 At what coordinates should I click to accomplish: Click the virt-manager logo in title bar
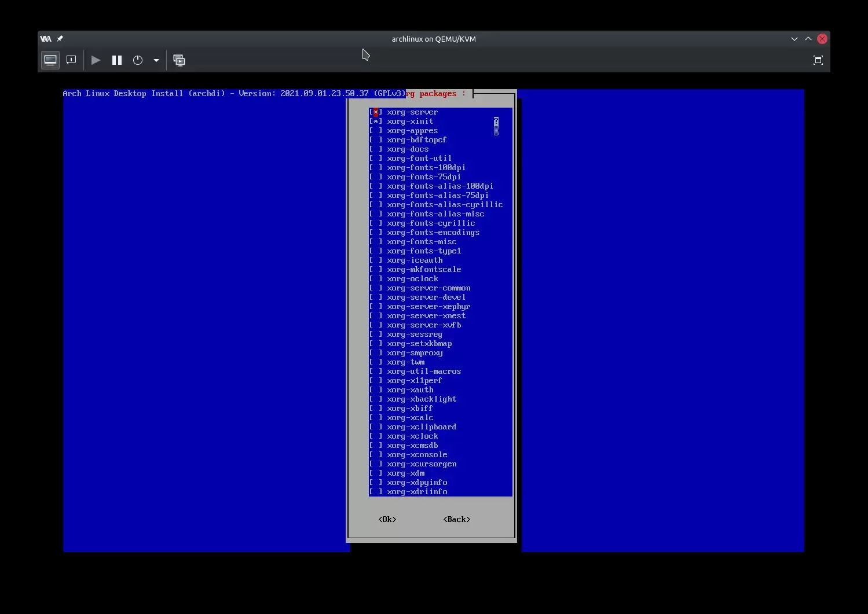pyautogui.click(x=46, y=39)
